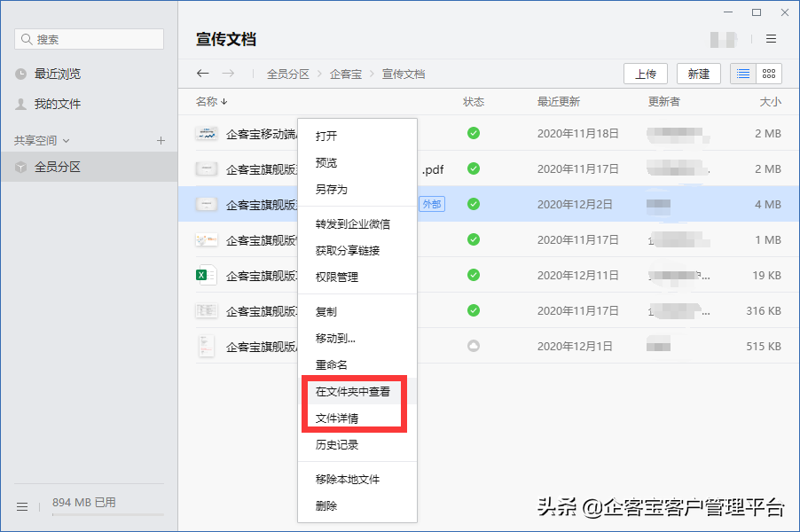800x532 pixels.
Task: Click the 新建 button
Action: pyautogui.click(x=699, y=74)
